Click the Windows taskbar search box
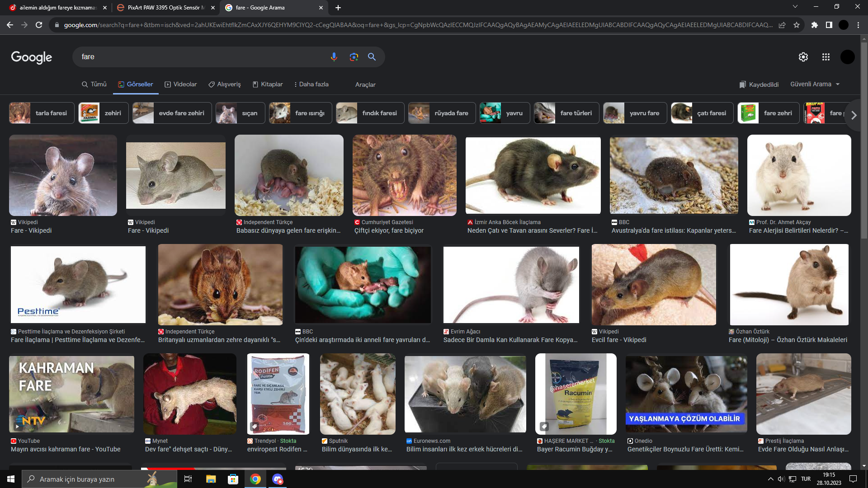The width and height of the screenshot is (868, 488). coord(99,479)
